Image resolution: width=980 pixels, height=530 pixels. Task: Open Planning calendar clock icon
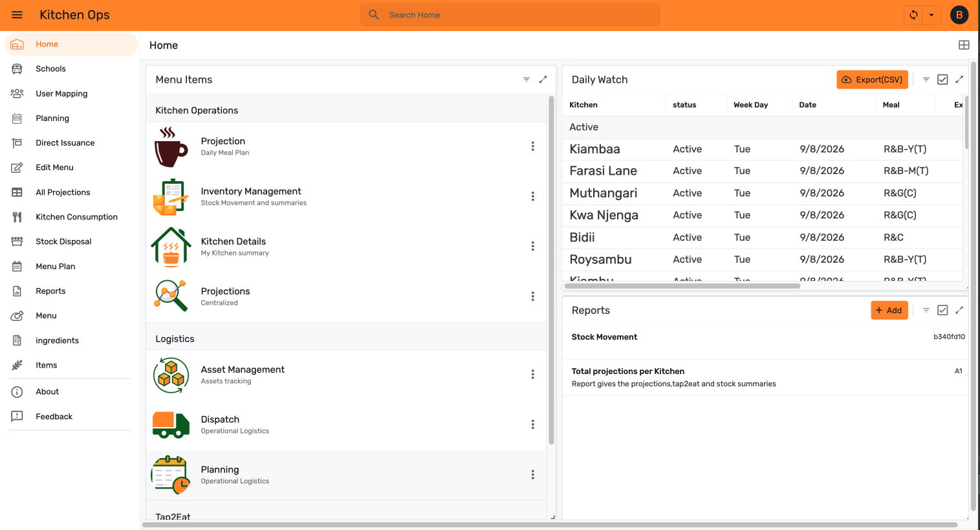[171, 474]
